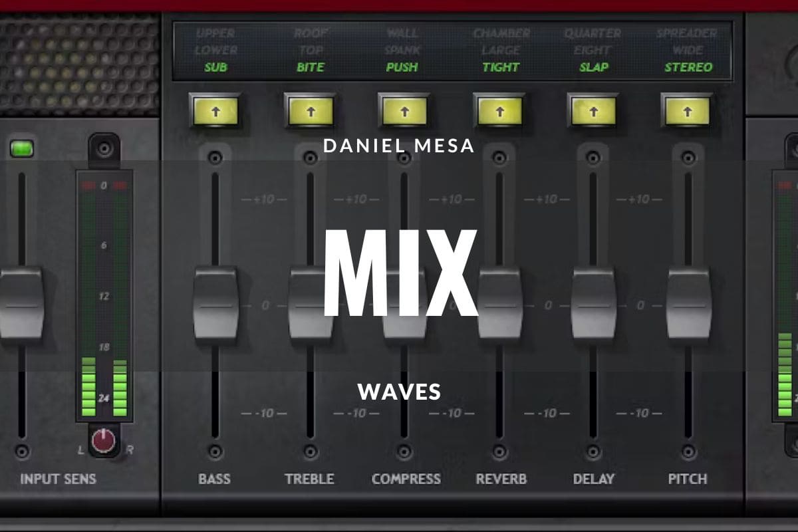Click the Delay fader handle

pyautogui.click(x=593, y=304)
